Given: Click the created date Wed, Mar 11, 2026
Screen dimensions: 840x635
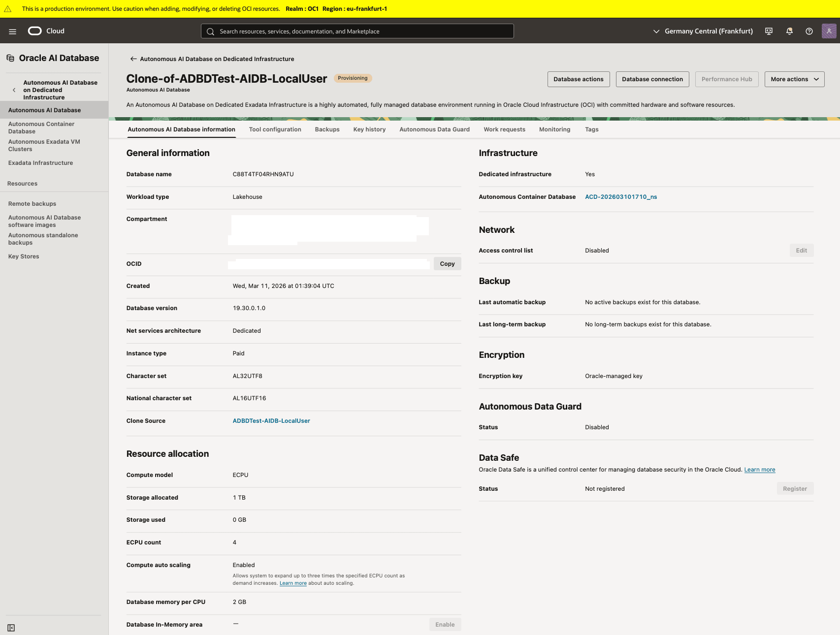Looking at the screenshot, I should tap(283, 286).
